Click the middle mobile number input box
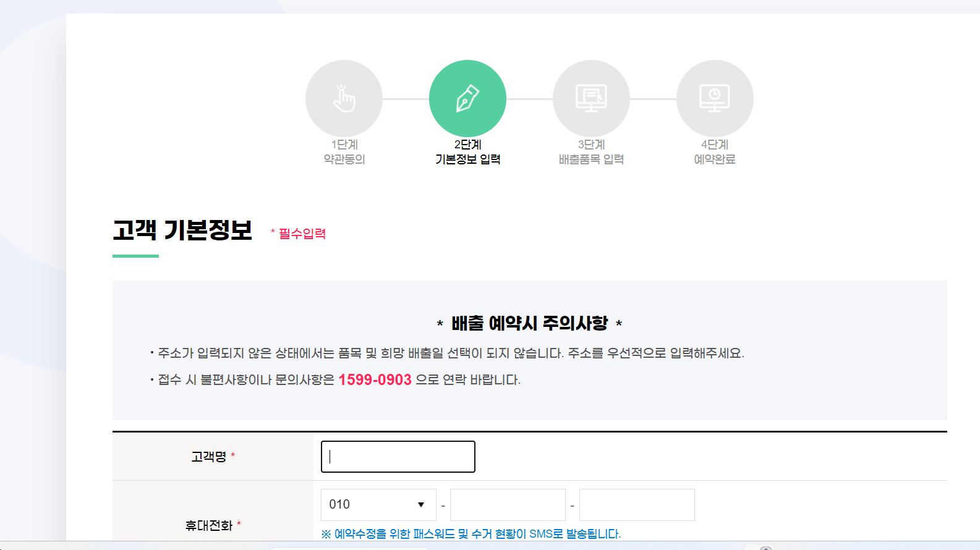The width and height of the screenshot is (980, 550). 507,504
